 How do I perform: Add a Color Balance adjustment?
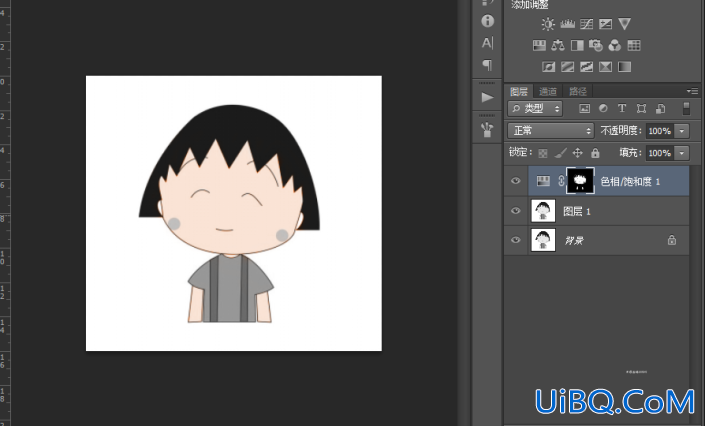(x=558, y=45)
